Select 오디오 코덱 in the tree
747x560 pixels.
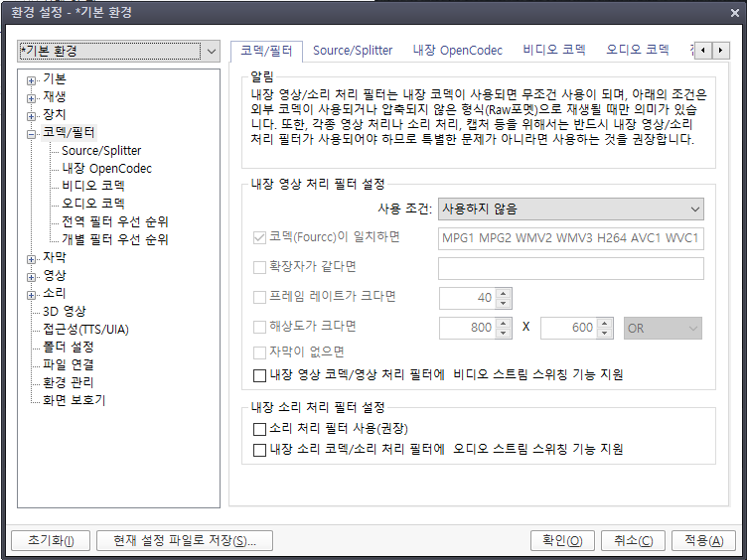point(93,204)
